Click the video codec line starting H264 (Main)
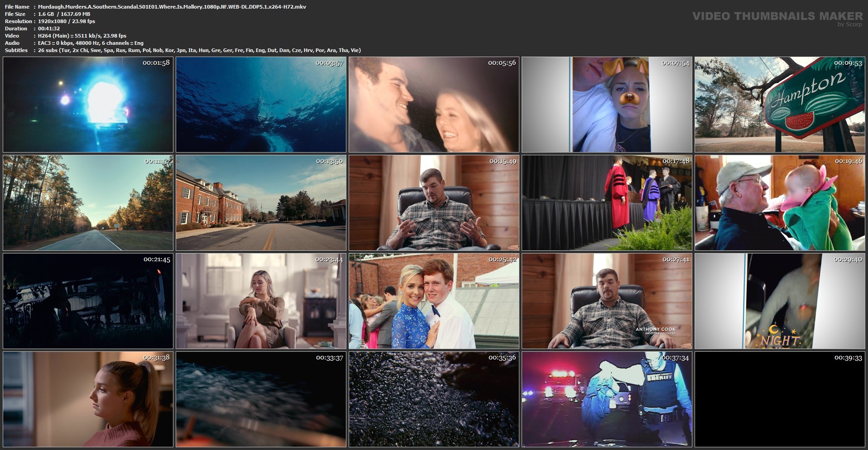868x450 pixels. click(x=82, y=36)
